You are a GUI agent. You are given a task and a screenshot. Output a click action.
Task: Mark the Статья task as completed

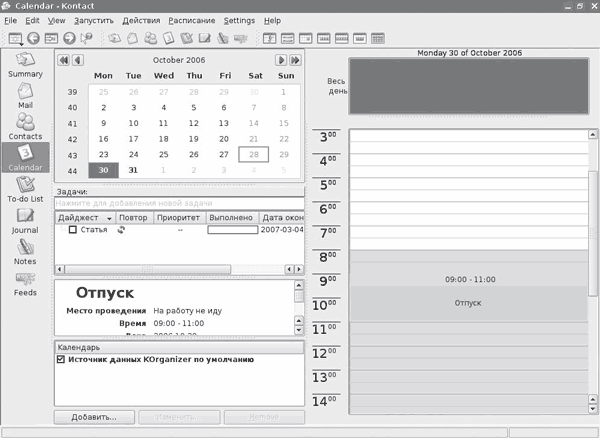pyautogui.click(x=72, y=230)
